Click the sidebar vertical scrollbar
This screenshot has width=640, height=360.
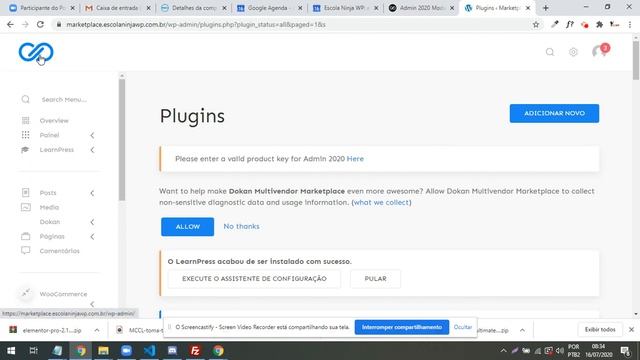(x=122, y=140)
